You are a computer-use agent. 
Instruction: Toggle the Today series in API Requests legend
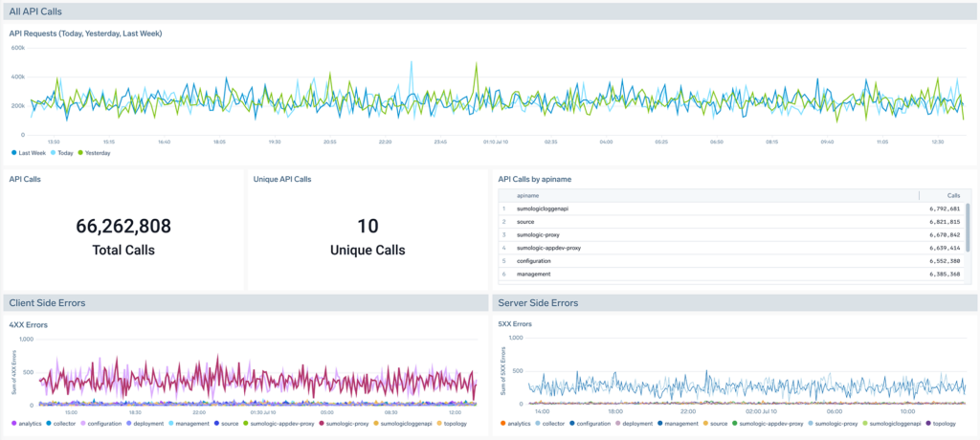coord(64,152)
